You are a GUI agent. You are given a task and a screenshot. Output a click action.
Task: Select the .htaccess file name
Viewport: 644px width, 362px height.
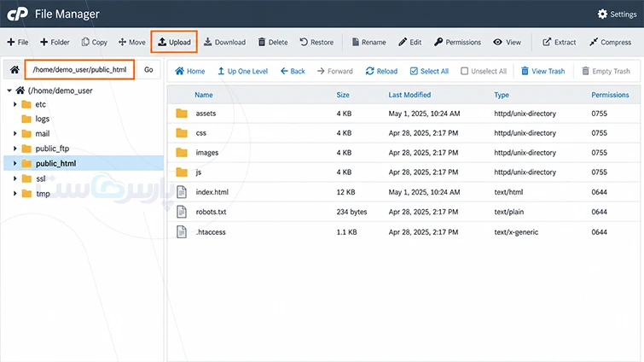tap(211, 231)
